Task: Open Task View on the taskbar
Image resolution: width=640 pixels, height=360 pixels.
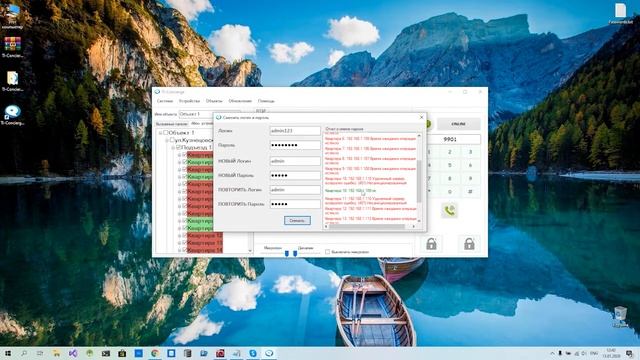Action: [40, 353]
